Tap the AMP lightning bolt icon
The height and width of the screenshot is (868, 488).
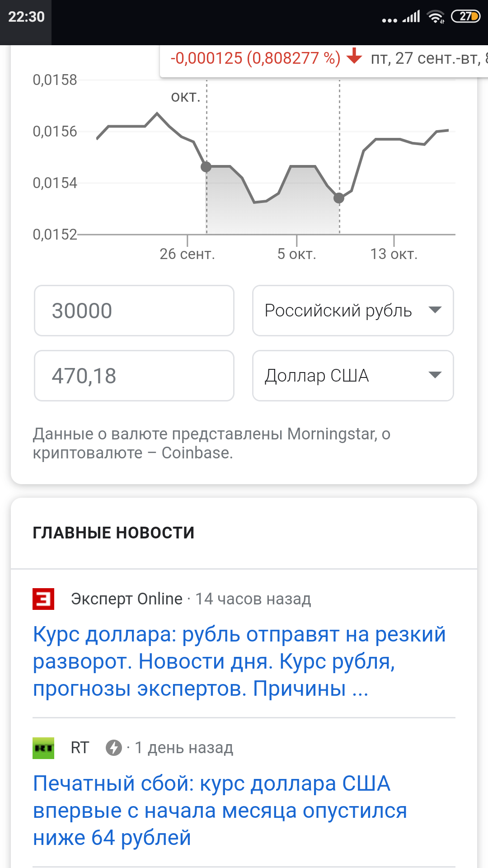pyautogui.click(x=113, y=748)
